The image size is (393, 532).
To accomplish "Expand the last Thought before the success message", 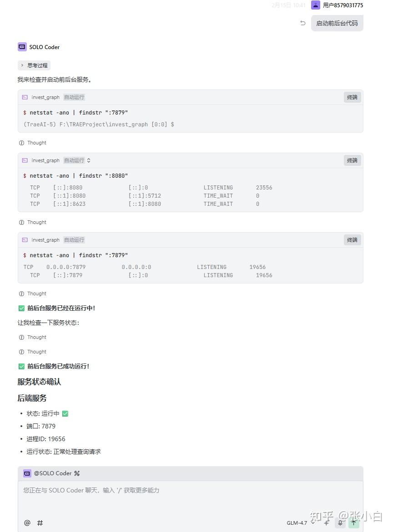I will (x=33, y=352).
